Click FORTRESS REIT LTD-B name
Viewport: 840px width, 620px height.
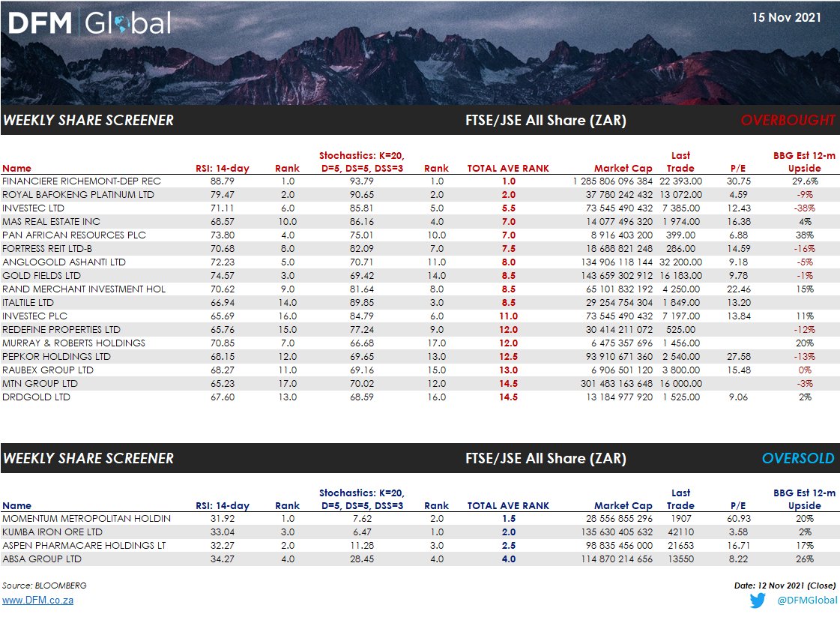pyautogui.click(x=47, y=249)
